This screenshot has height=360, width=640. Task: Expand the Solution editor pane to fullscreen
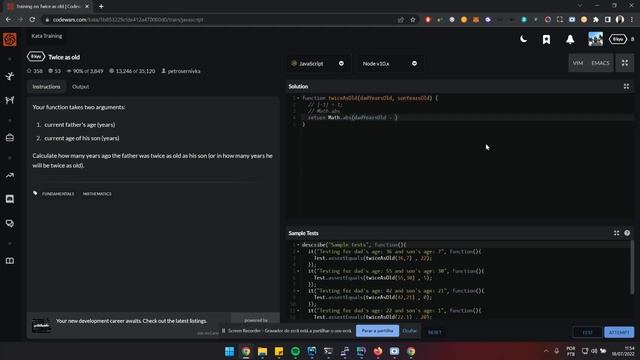tap(626, 86)
